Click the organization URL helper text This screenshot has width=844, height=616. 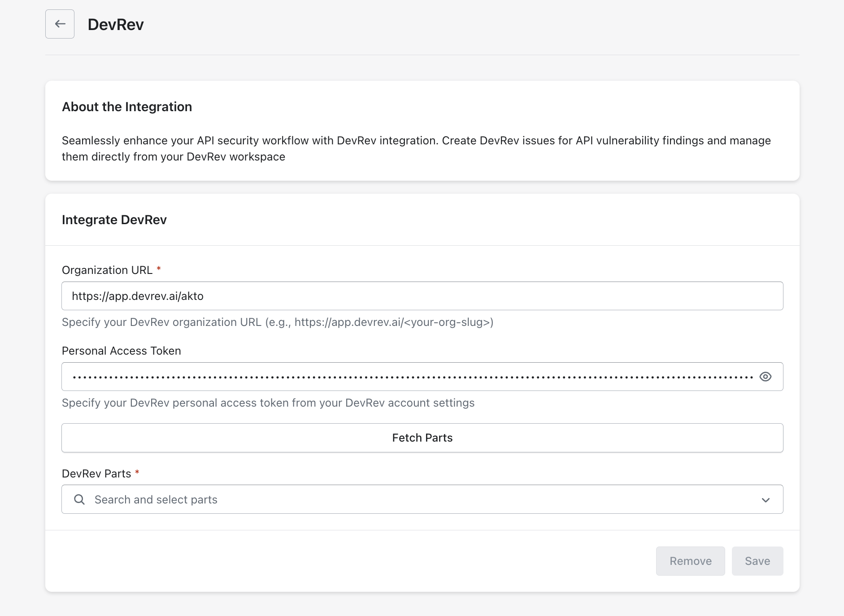[278, 322]
